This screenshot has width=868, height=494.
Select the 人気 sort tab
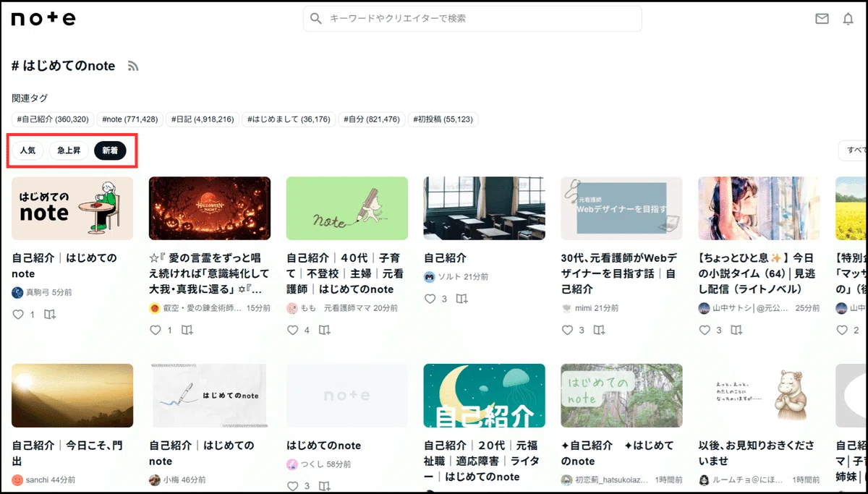[x=27, y=150]
